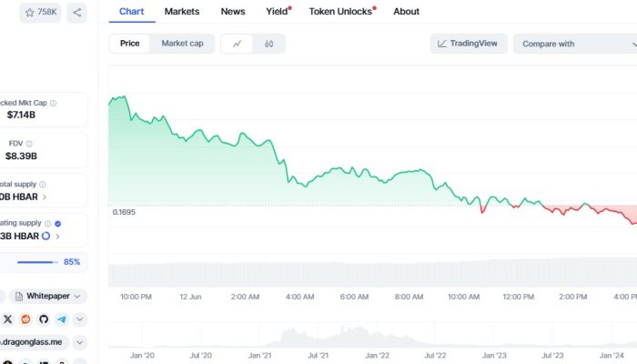The image size is (637, 364).
Task: Click the FDV info icon
Action: click(x=29, y=144)
